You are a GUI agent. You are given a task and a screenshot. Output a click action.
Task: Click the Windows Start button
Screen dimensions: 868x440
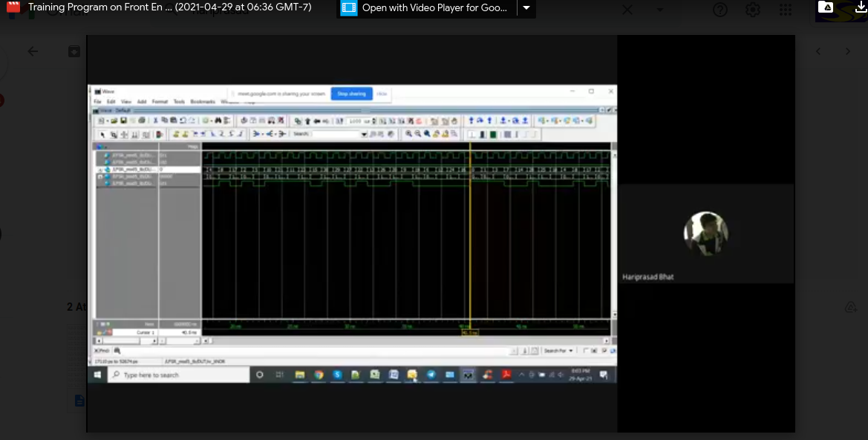pos(97,375)
